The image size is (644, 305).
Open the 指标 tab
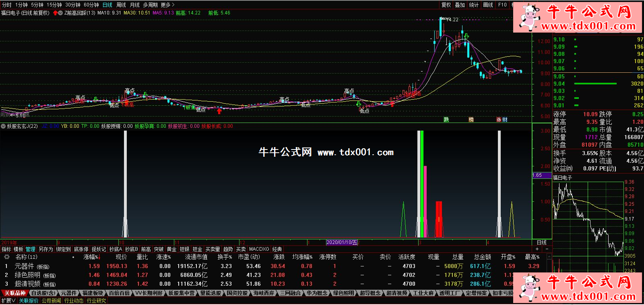6,249
